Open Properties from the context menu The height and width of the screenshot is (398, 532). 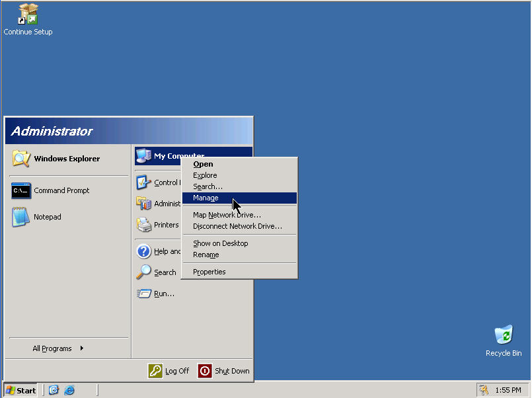(x=239, y=272)
